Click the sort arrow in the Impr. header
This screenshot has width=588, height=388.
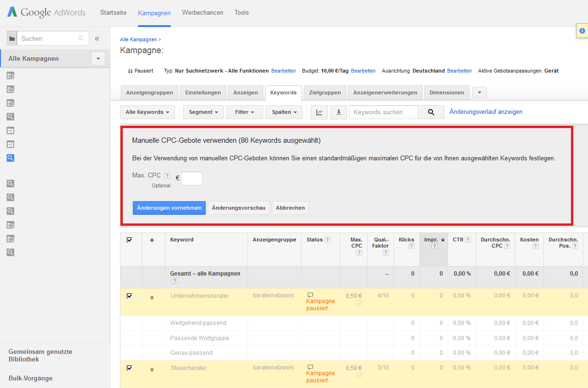[443, 240]
